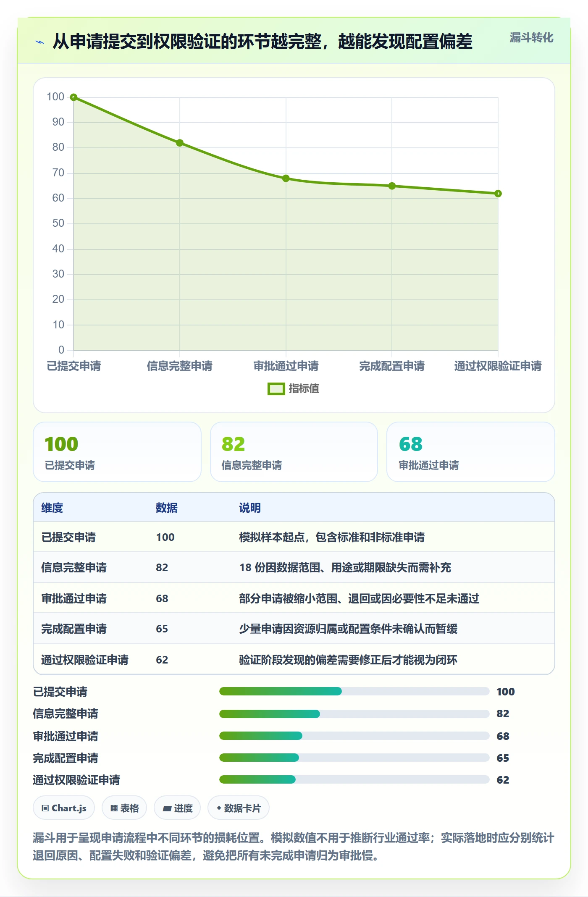
Task: Select the 已提交申请 table row cell
Action: click(x=68, y=537)
